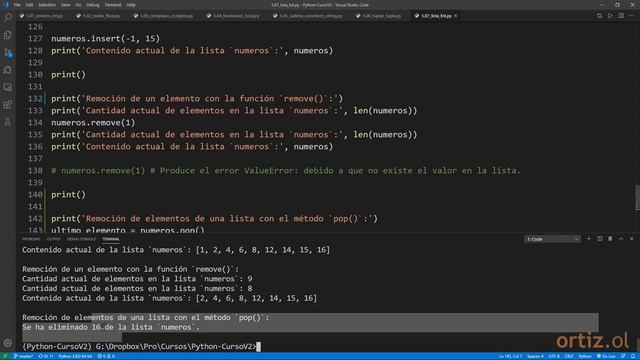
Task: Open the terminal selector dropdown '1: Code'
Action: (x=552, y=239)
